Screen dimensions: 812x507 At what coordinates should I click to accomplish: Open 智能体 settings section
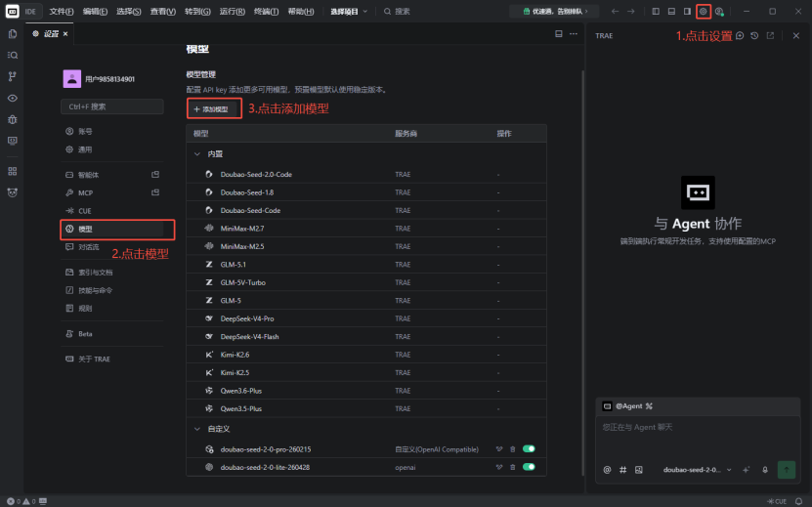coord(111,175)
